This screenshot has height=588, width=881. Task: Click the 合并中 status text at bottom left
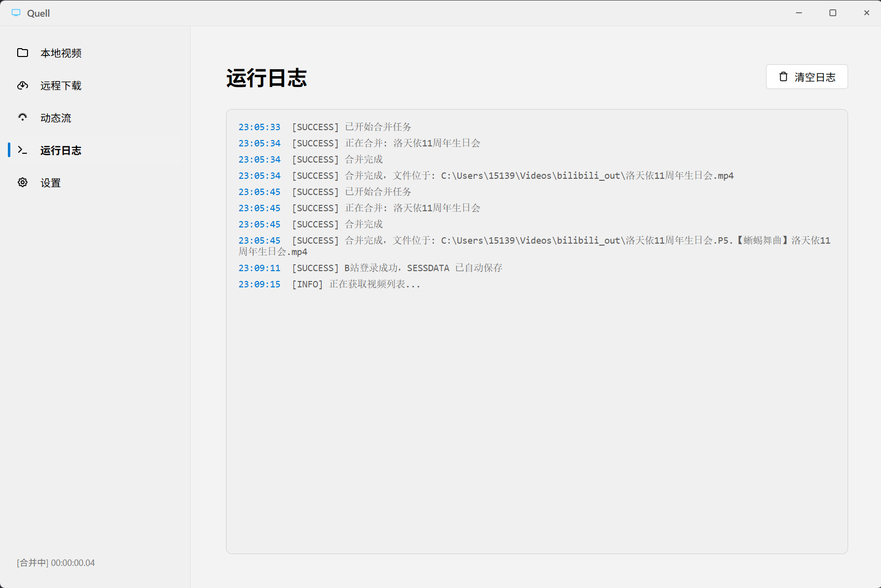tap(56, 563)
